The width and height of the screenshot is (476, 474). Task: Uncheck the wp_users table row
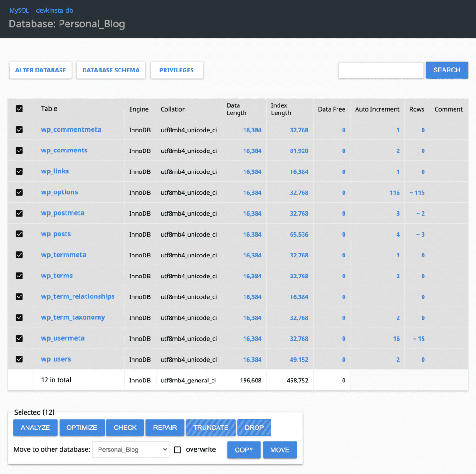(x=20, y=359)
